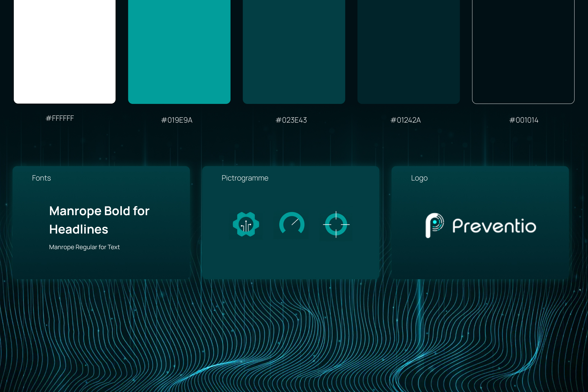Click the Fonts card heading
588x392 pixels.
click(41, 178)
